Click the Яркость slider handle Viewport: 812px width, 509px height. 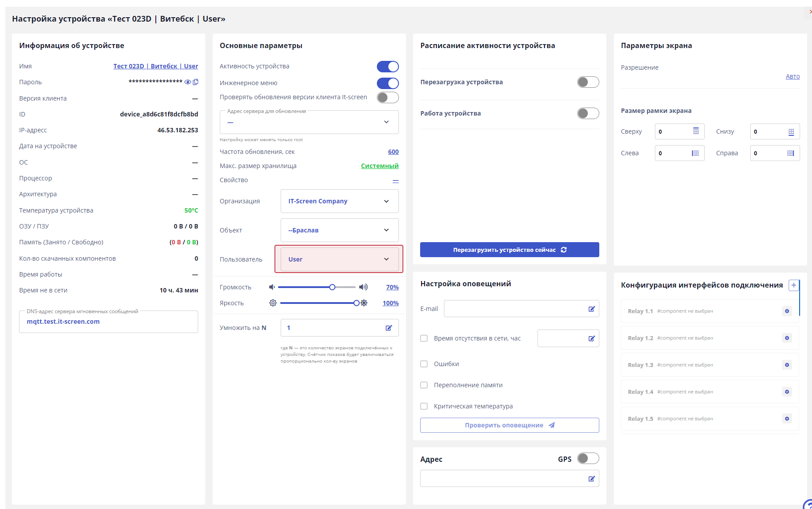[356, 303]
